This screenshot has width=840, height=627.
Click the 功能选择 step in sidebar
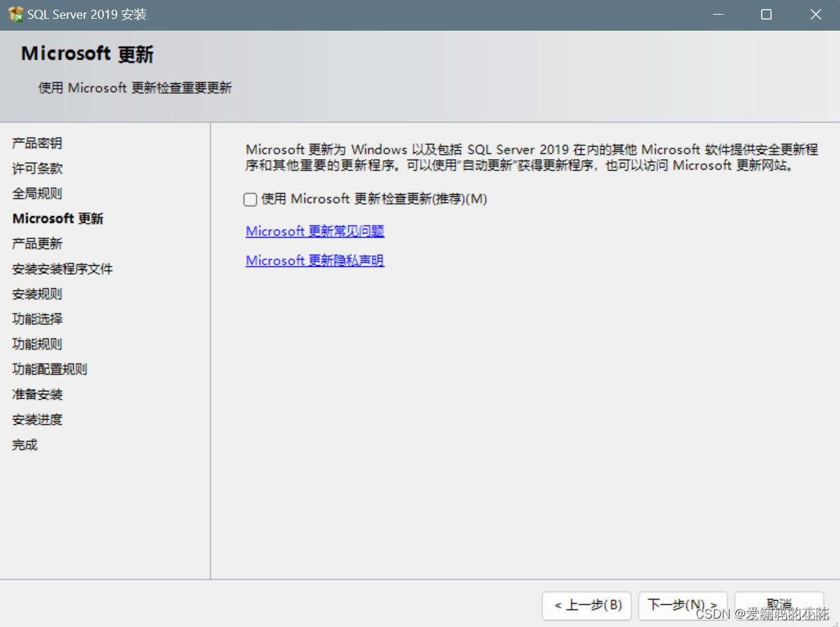[x=37, y=319]
